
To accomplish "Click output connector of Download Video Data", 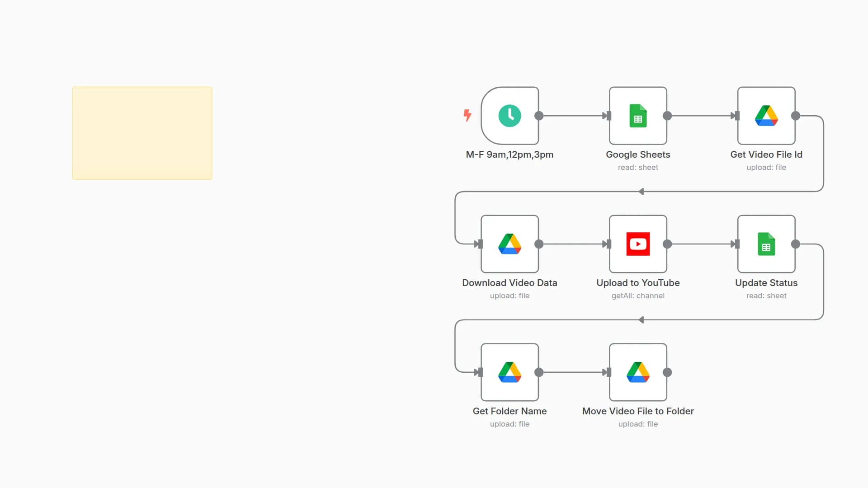I will coord(539,244).
